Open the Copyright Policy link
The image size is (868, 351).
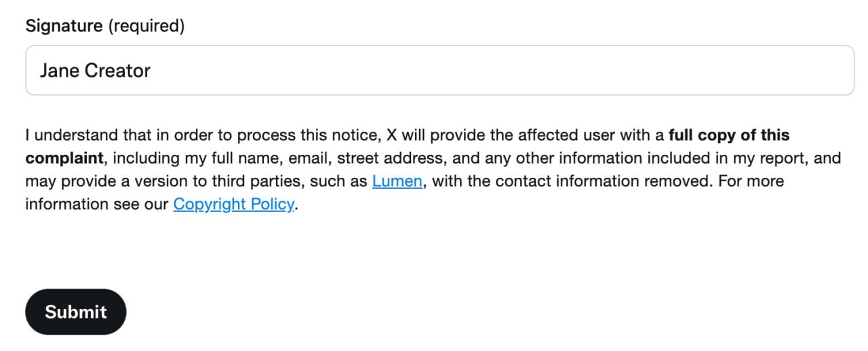coord(233,204)
